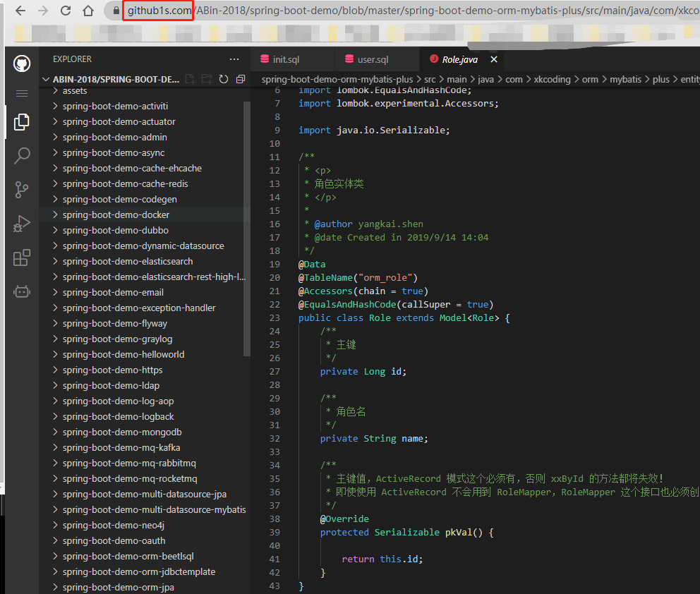Open the hamburger menu in activity bar
Viewport: 700px width, 594px height.
pyautogui.click(x=22, y=93)
